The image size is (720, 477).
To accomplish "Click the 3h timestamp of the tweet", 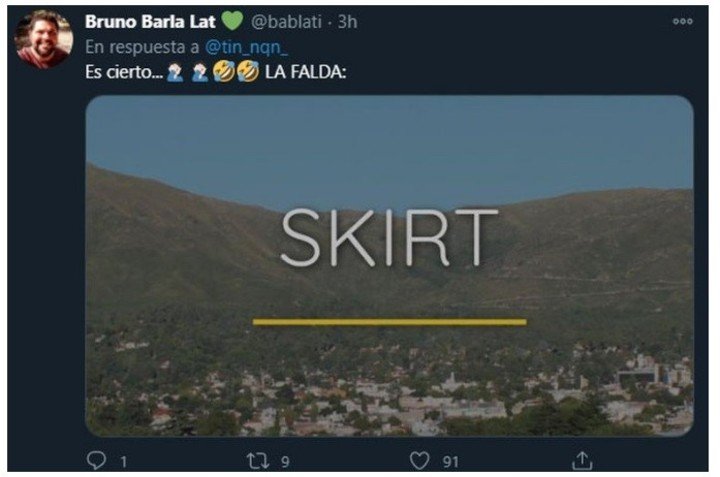I will (x=348, y=22).
